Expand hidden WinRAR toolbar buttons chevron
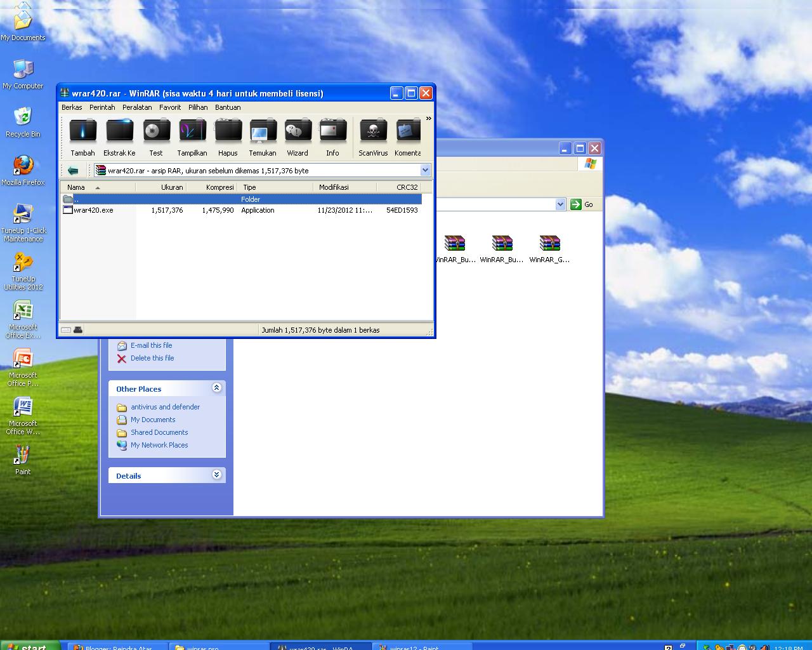The height and width of the screenshot is (650, 812). coord(428,119)
